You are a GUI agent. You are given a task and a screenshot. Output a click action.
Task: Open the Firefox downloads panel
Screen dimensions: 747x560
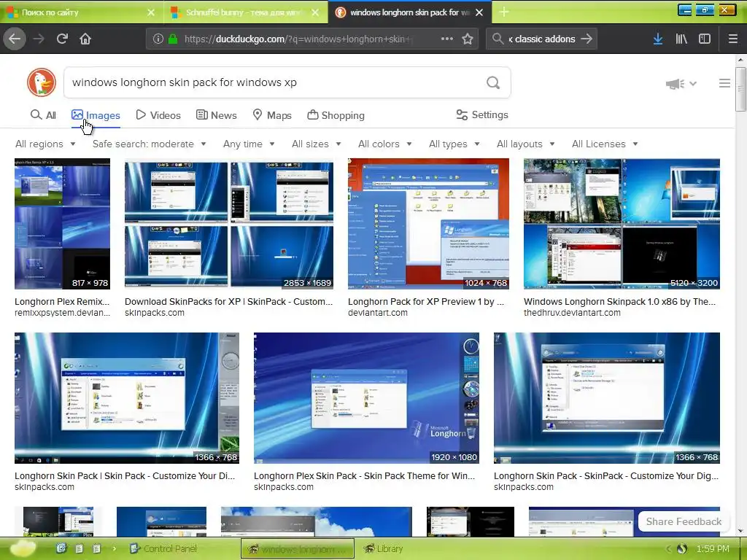tap(658, 39)
